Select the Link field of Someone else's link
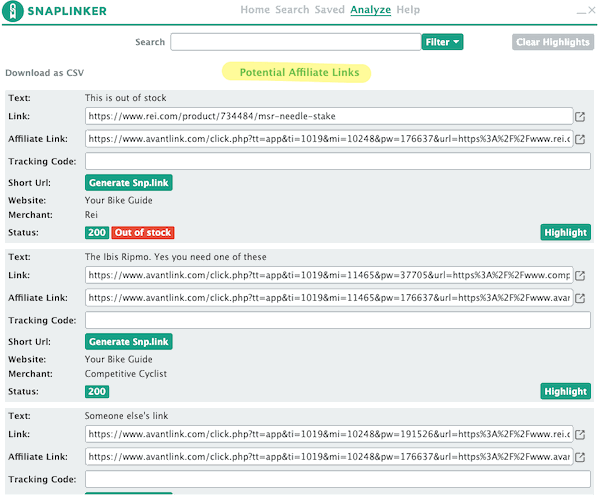Viewport: 600px width, 497px height. tap(329, 434)
